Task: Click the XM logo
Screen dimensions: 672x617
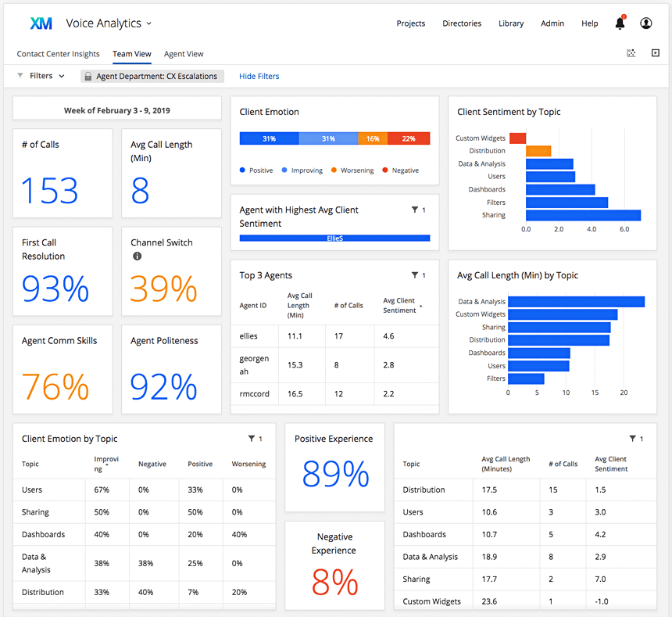Action: [x=40, y=23]
